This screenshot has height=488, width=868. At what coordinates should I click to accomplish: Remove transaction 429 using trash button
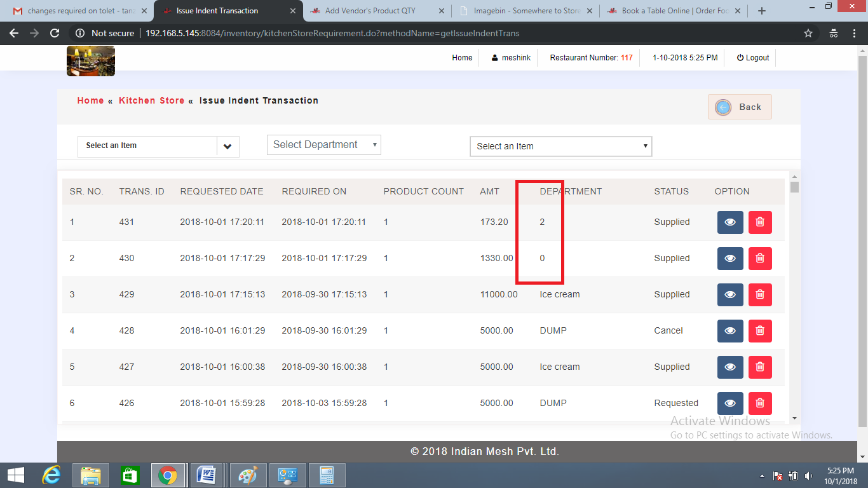pos(760,295)
